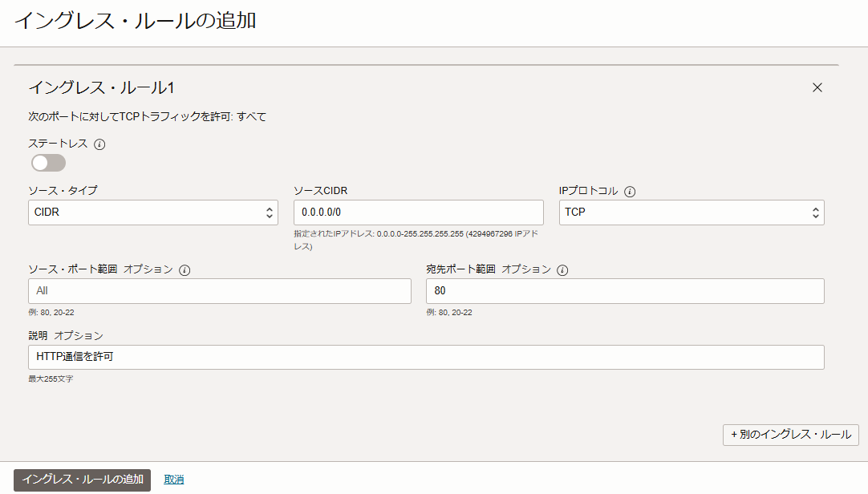This screenshot has width=868, height=494.
Task: Click the ソースCIDR label above the field
Action: click(320, 191)
